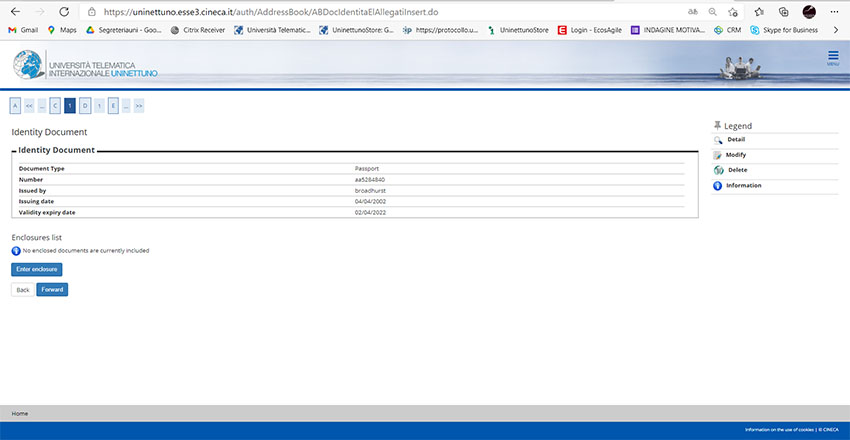Open the CRM bookmark

[x=727, y=30]
